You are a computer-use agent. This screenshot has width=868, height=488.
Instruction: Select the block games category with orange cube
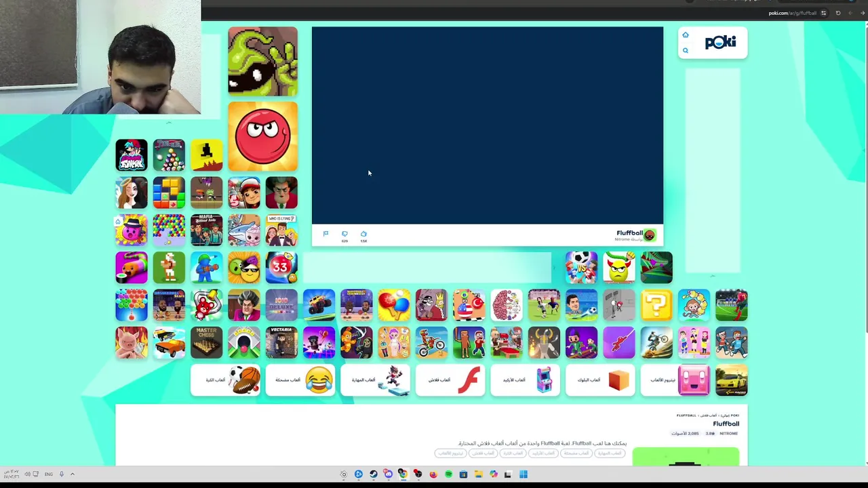click(x=601, y=380)
